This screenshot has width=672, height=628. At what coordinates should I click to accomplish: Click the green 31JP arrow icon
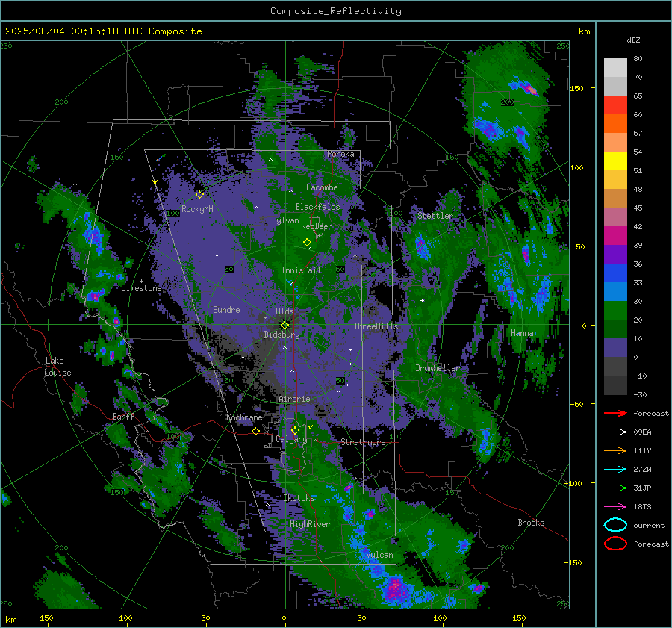pos(615,488)
